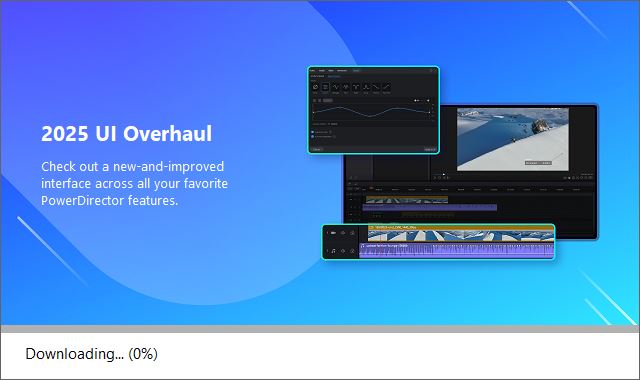Pick the rising-line curve preset icon
The height and width of the screenshot is (380, 640).
pos(386,87)
